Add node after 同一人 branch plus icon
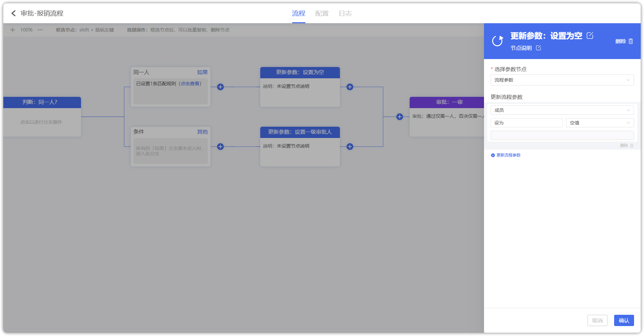This screenshot has width=644, height=336. tap(220, 87)
